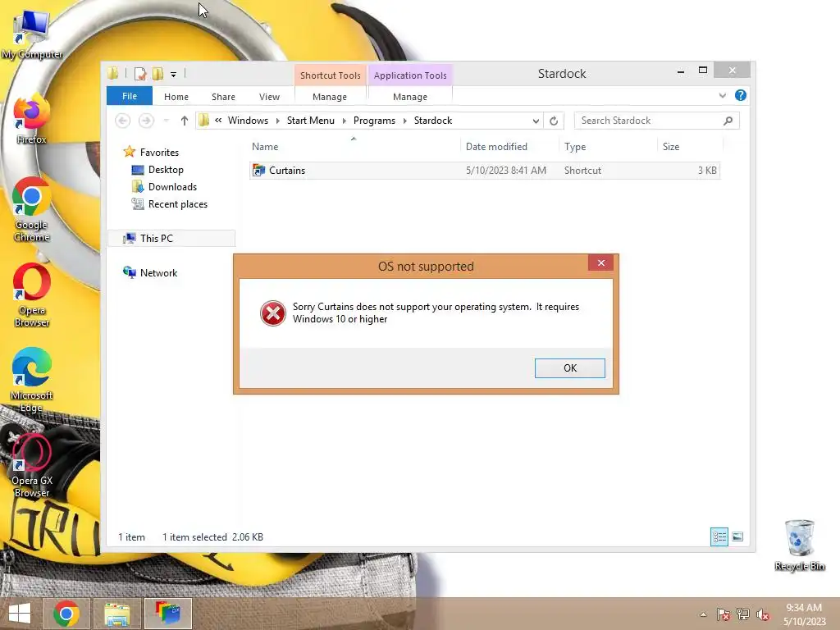
Task: Click the red error icon in the dialog
Action: point(272,313)
